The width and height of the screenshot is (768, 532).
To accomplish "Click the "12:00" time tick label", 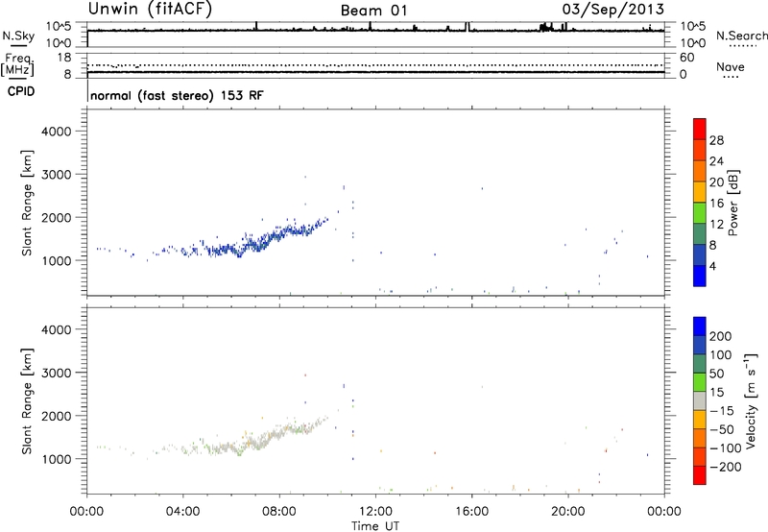I will point(375,512).
